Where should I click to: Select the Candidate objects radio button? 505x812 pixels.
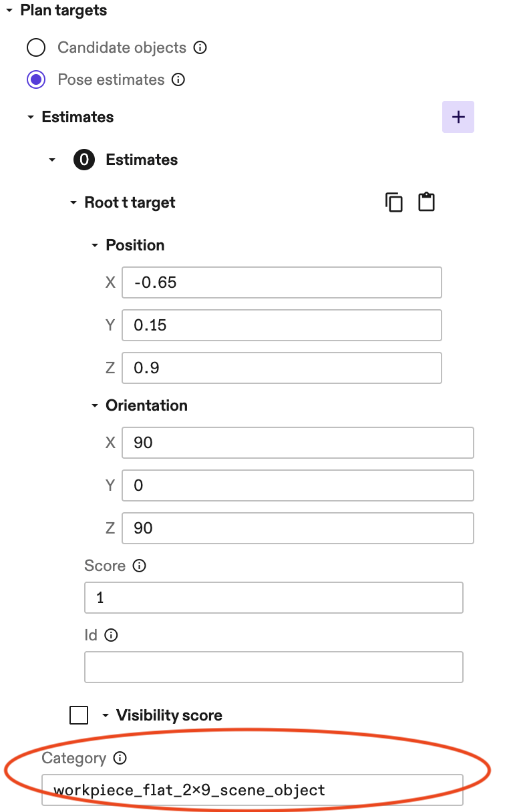36,47
